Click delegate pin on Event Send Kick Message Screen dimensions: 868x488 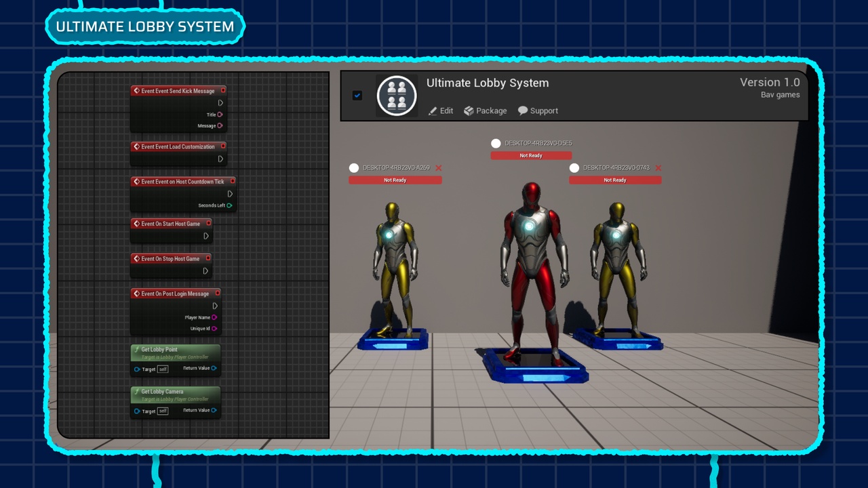click(x=223, y=90)
